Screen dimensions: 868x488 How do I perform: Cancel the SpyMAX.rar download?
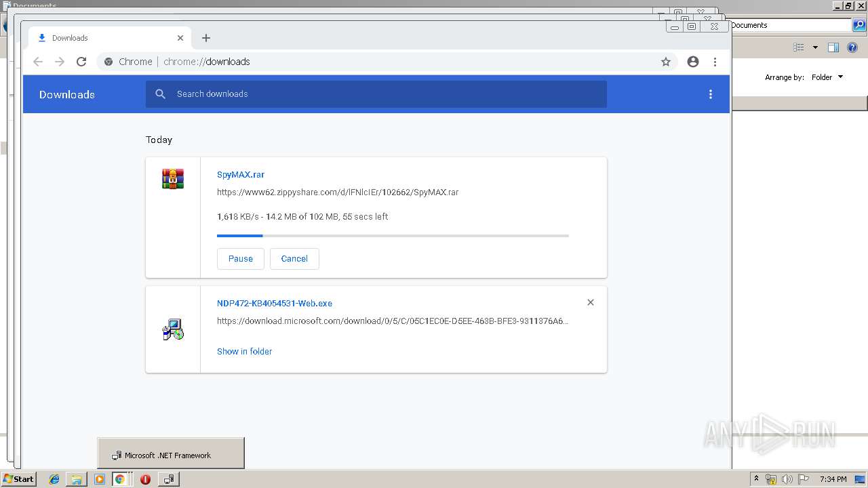pyautogui.click(x=294, y=259)
